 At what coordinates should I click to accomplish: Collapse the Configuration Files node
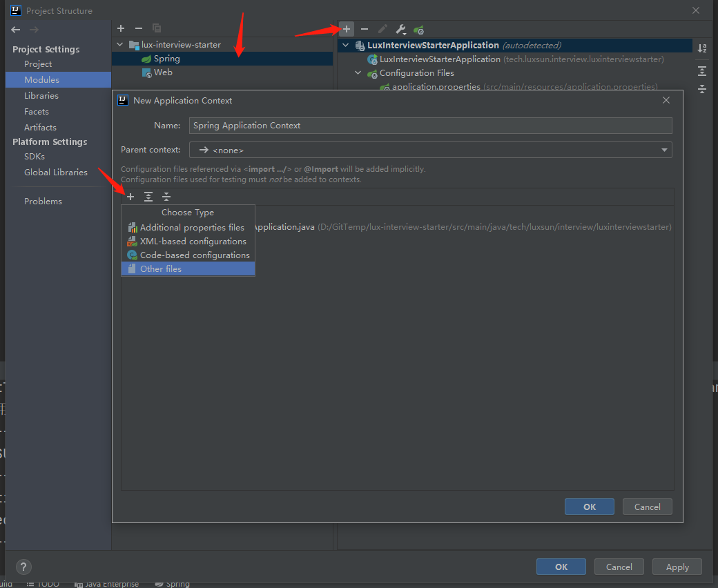click(358, 72)
